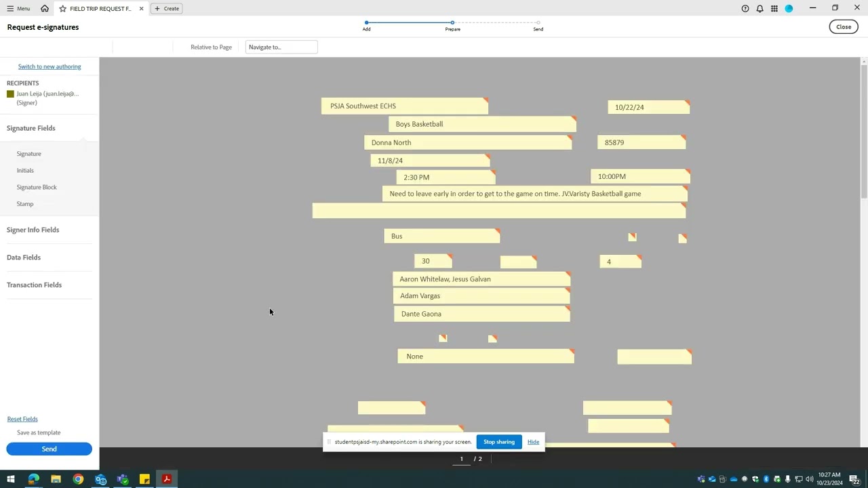Click the Create button with plus icon

tap(167, 9)
